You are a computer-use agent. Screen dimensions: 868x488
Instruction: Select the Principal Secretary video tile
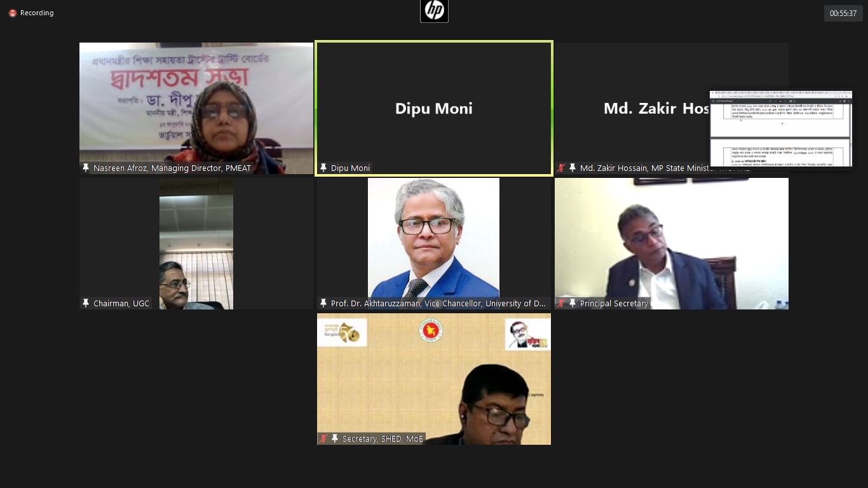click(672, 243)
